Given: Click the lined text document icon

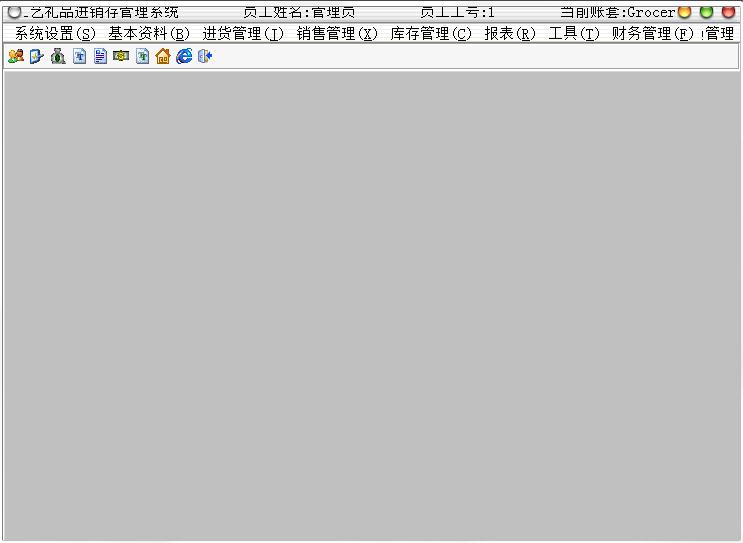Looking at the screenshot, I should [100, 56].
